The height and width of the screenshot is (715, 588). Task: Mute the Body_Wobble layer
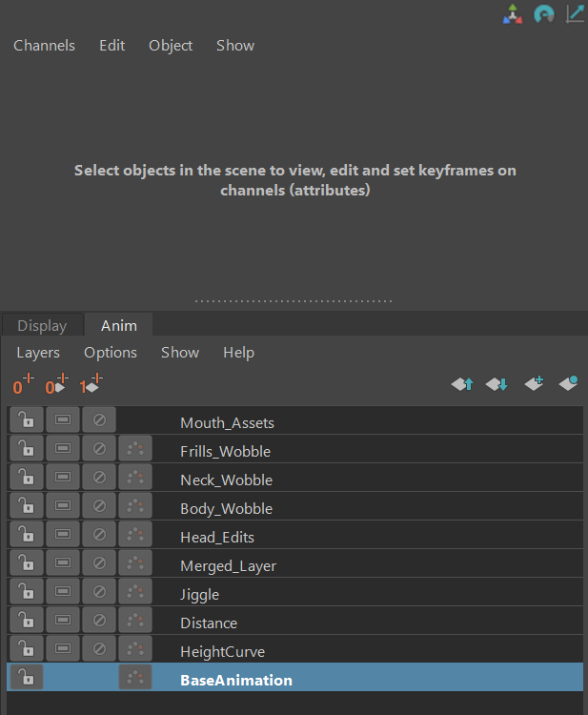(x=99, y=505)
